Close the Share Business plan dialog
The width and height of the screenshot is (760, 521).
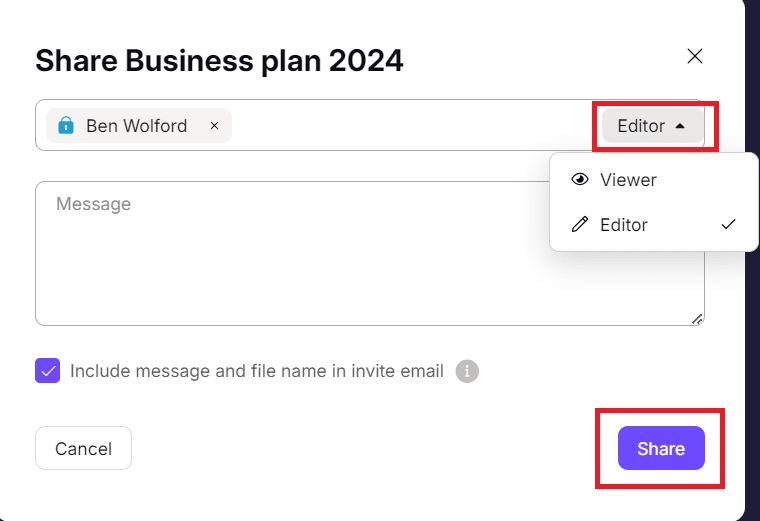click(695, 56)
